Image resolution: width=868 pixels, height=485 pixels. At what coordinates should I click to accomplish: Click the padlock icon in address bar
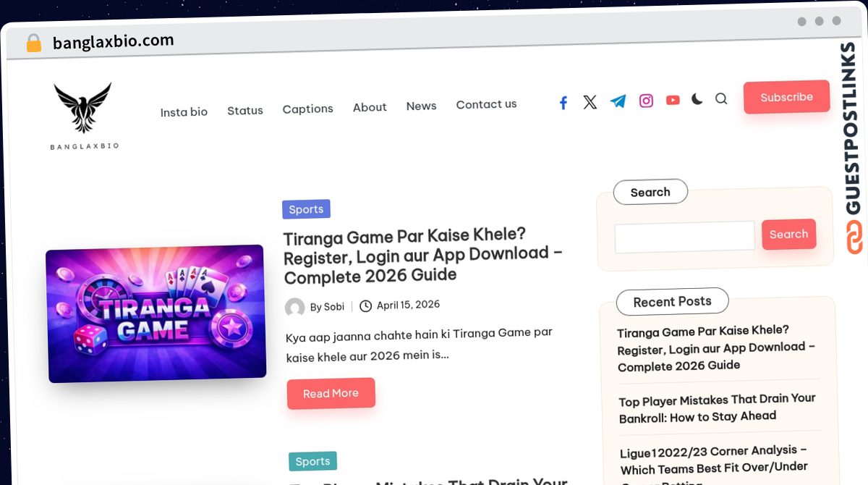click(33, 43)
